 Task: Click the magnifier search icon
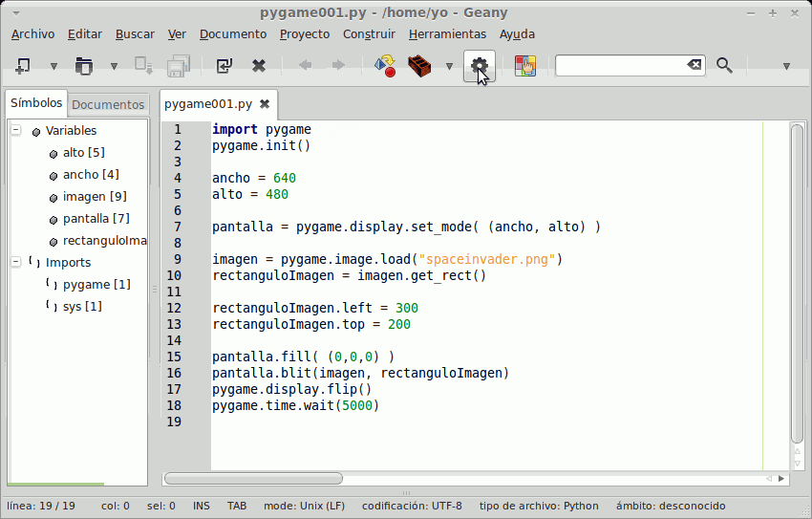click(x=724, y=65)
